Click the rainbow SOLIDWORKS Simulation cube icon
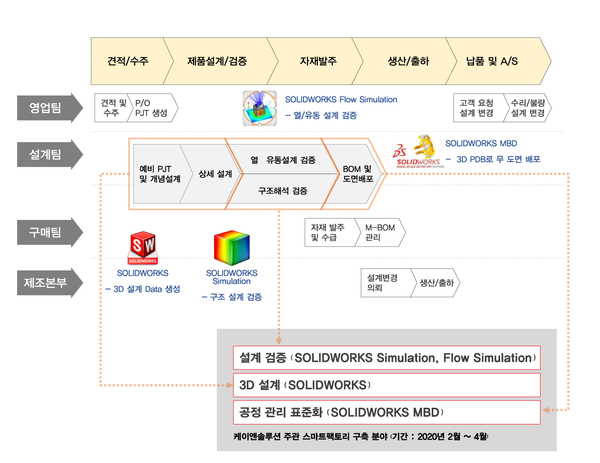The image size is (600, 463). click(x=232, y=249)
